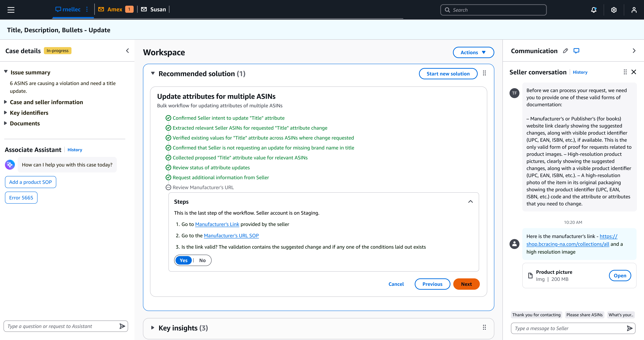644x340 pixels.
Task: Select No for link validity
Action: (202, 260)
